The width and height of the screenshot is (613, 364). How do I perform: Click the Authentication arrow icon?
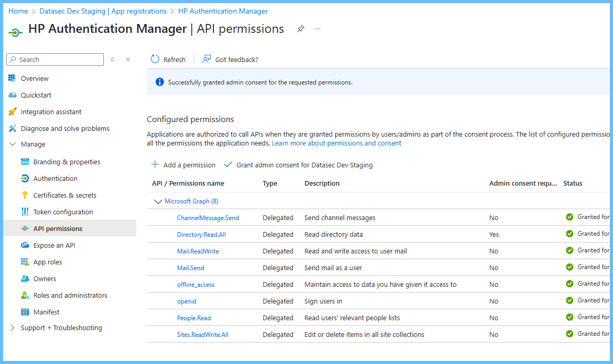[25, 178]
